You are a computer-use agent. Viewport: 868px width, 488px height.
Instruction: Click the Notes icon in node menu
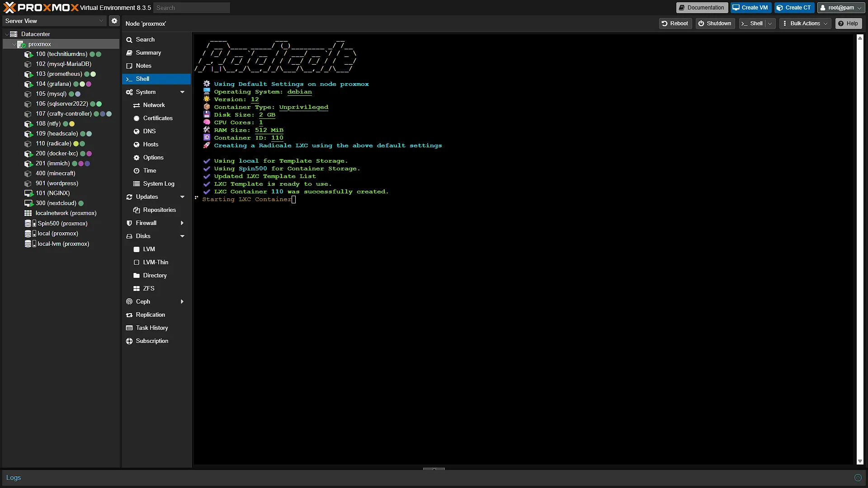[x=129, y=66]
